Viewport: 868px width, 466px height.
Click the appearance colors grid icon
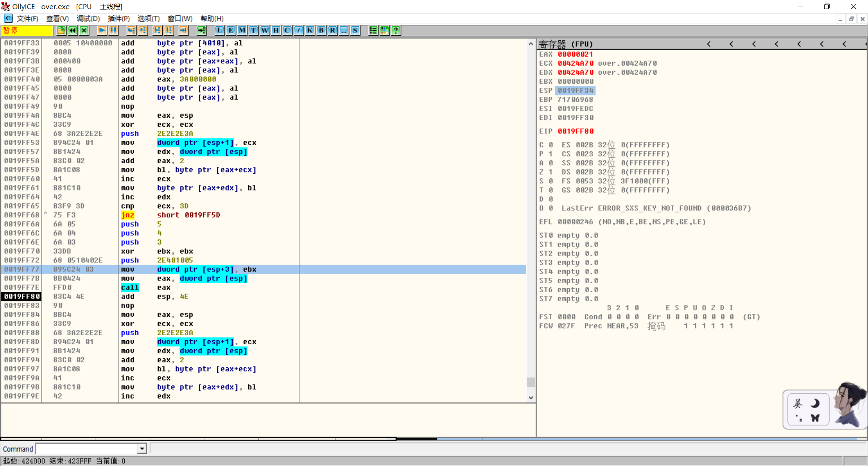(384, 30)
